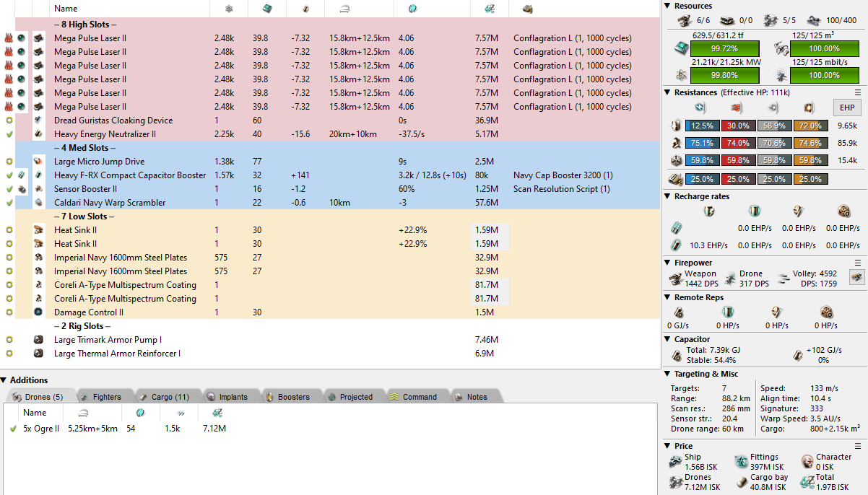Click the Large Trimark Armor Pump rig icon
The height and width of the screenshot is (495, 868).
38,340
